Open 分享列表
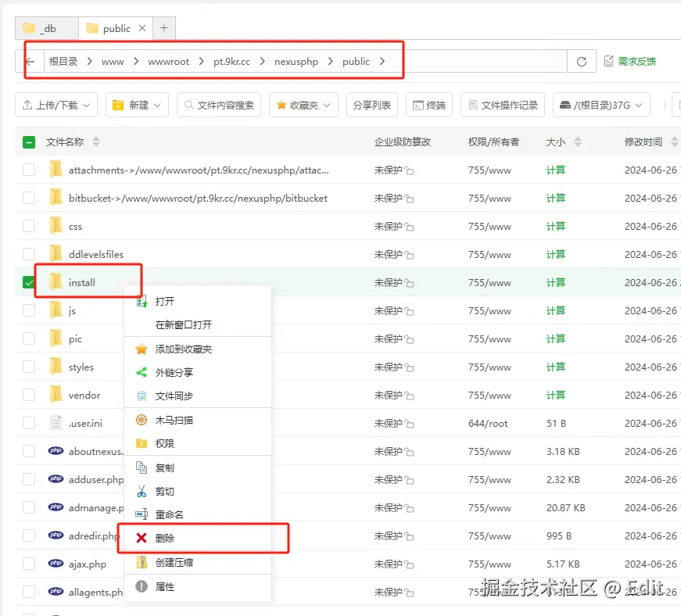681x616 pixels. pos(371,105)
